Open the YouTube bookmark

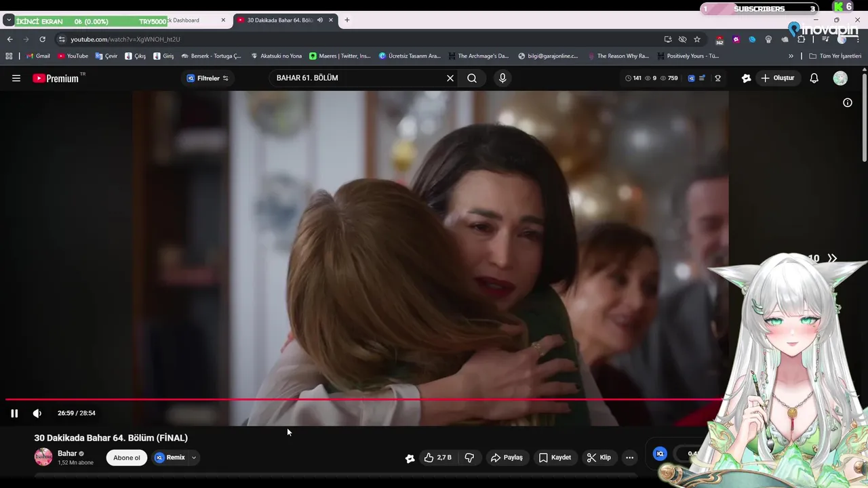point(73,56)
